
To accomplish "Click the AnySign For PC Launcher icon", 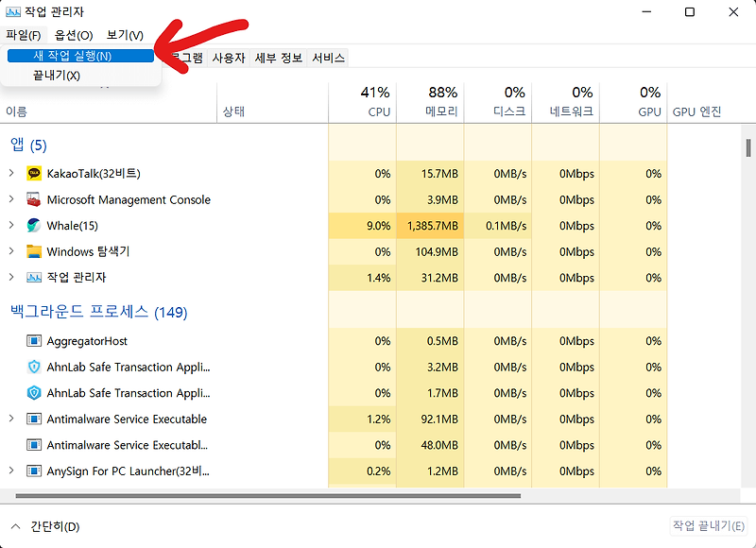I will (34, 471).
